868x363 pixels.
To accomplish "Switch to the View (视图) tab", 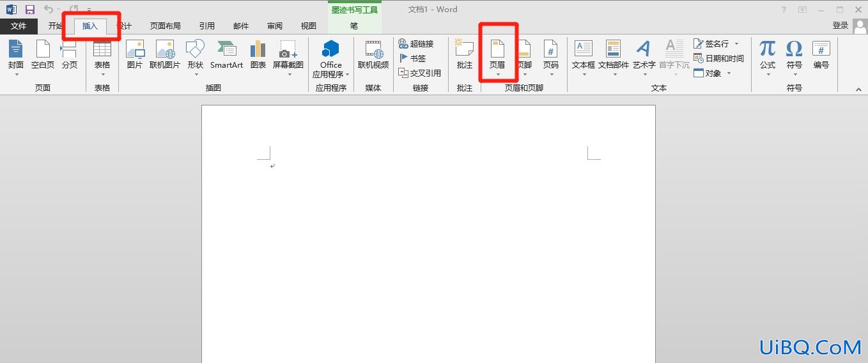I will click(x=309, y=26).
